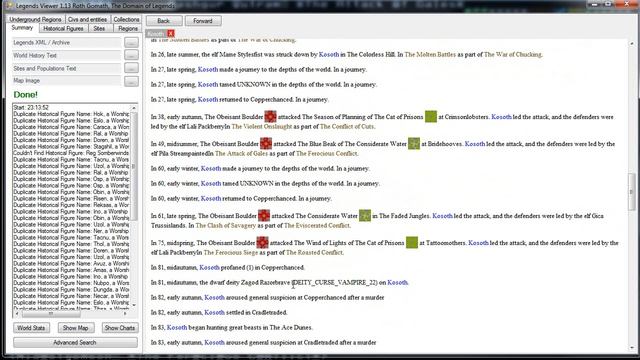Click the content pane scroll down arrow
The height and width of the screenshot is (360, 640).
(x=632, y=347)
